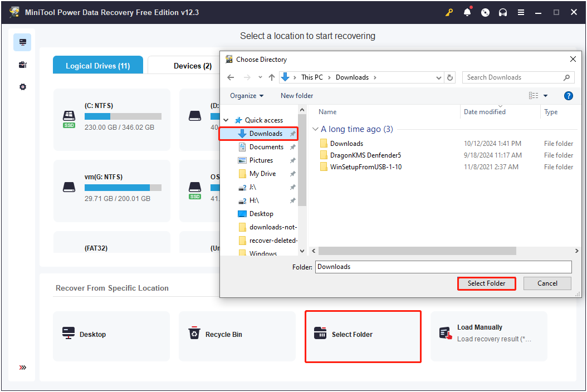This screenshot has height=392, width=587.
Task: Open the dialog help question mark
Action: point(568,96)
